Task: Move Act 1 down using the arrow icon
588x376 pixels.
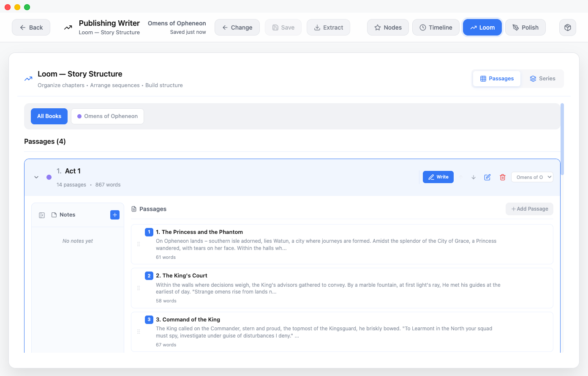Action: point(473,177)
